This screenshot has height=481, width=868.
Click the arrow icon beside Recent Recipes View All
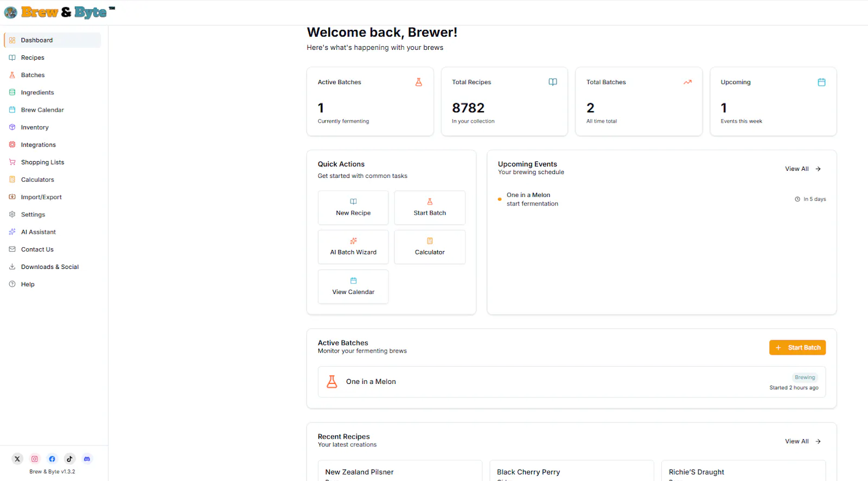click(x=818, y=441)
